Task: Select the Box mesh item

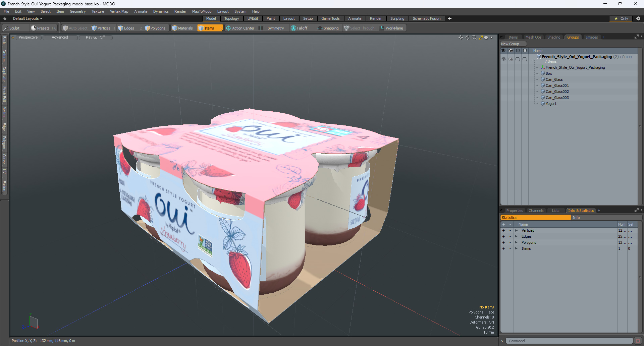Action: tap(548, 73)
